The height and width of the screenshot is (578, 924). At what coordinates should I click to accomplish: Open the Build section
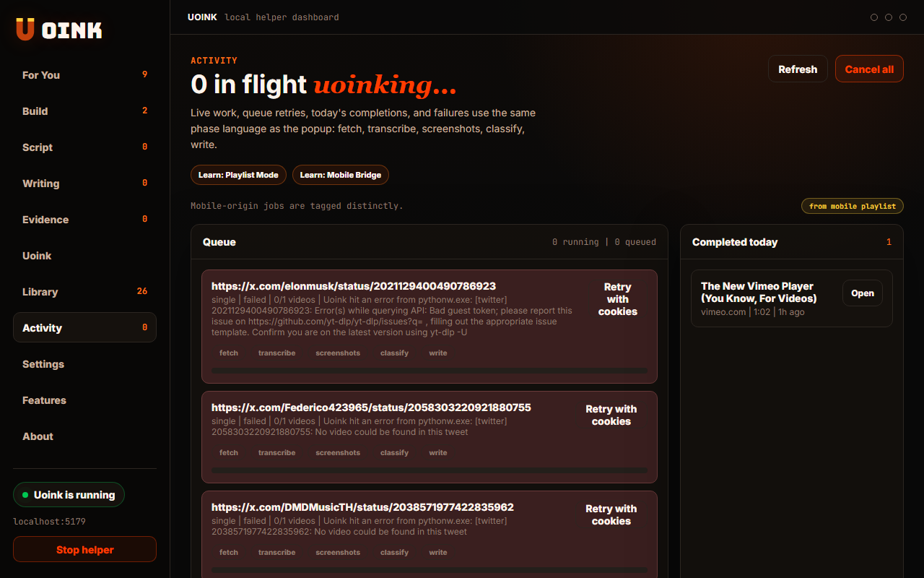pos(84,111)
